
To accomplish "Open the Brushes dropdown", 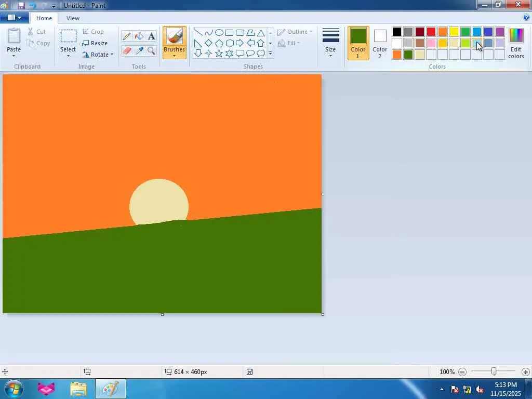I will point(174,54).
